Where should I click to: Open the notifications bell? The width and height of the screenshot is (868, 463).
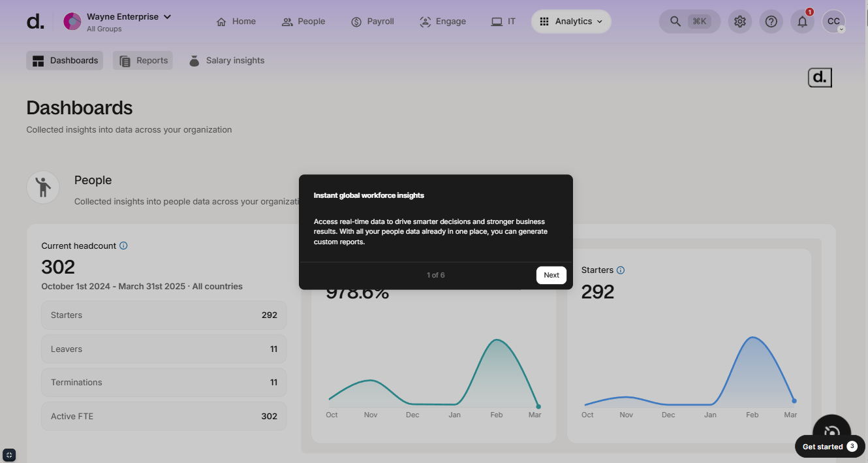(x=802, y=22)
